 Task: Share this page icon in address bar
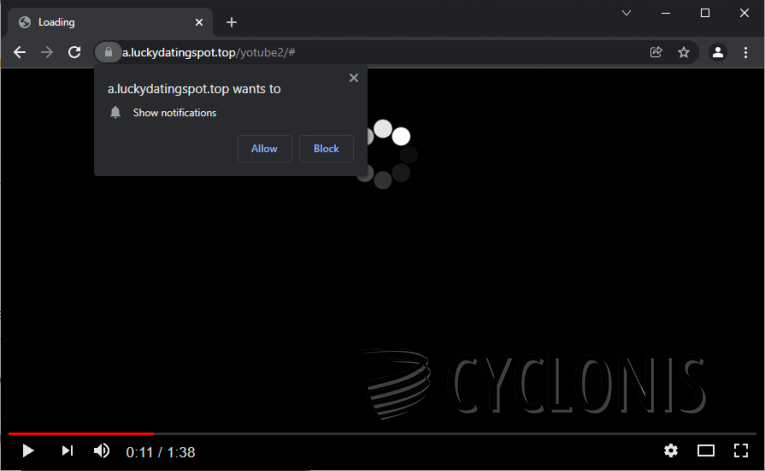pyautogui.click(x=656, y=52)
